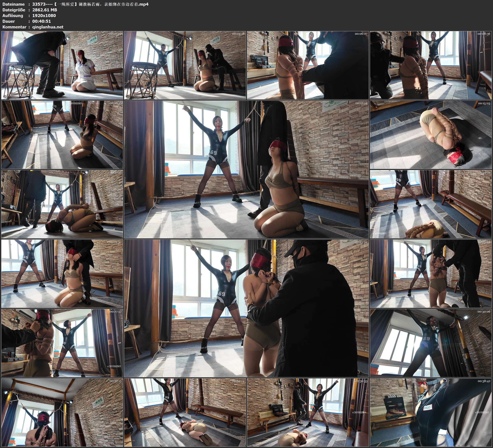Select the 00:10:45 thumbnail
493x448 pixels.
coord(62,134)
